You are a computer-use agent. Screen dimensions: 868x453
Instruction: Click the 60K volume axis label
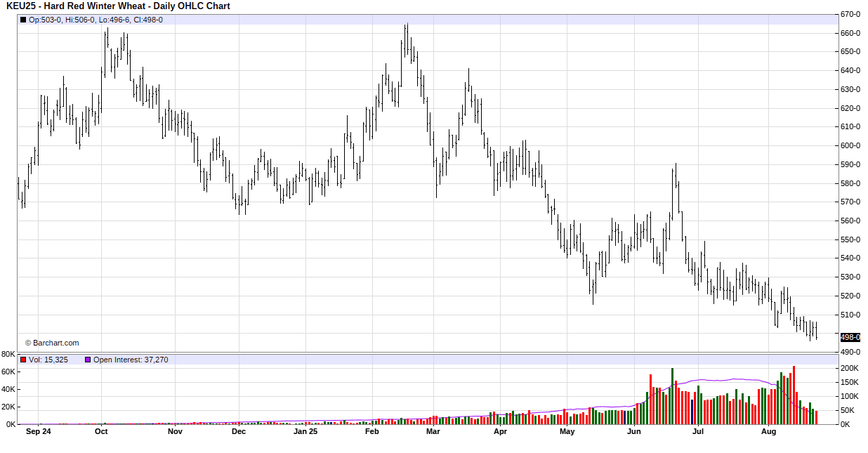pos(8,372)
